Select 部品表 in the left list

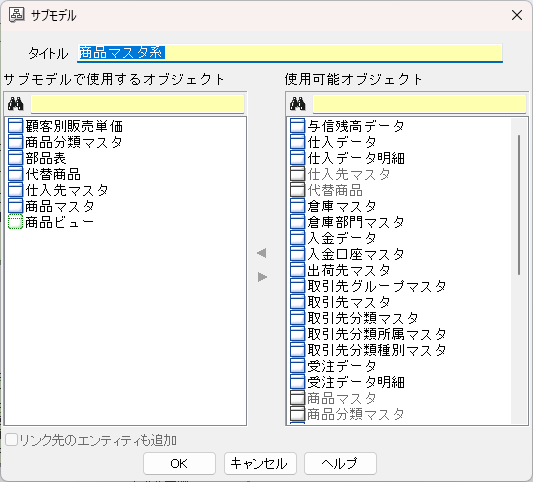click(46, 158)
